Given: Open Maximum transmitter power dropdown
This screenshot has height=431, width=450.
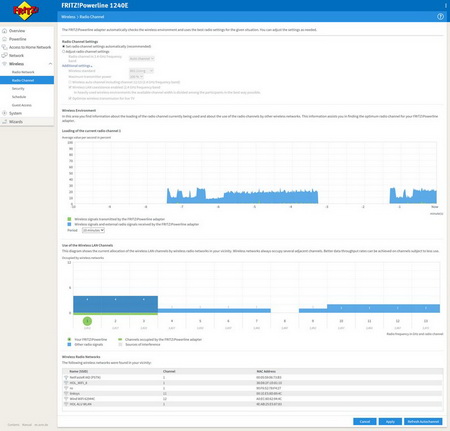Looking at the screenshot, I should [136, 77].
